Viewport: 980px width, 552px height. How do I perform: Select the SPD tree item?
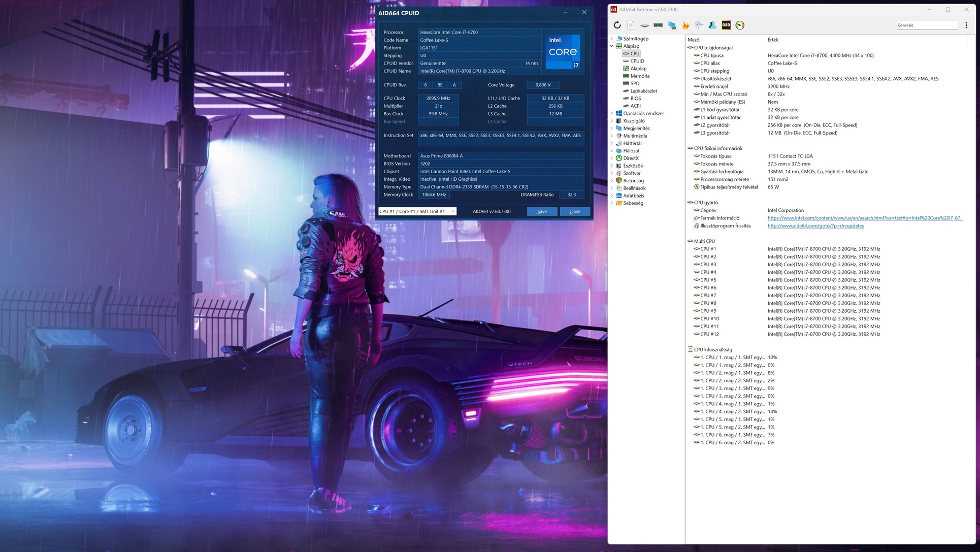[x=635, y=83]
